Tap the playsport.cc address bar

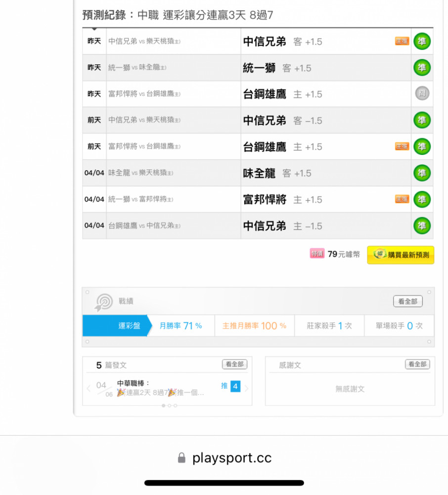point(224,458)
